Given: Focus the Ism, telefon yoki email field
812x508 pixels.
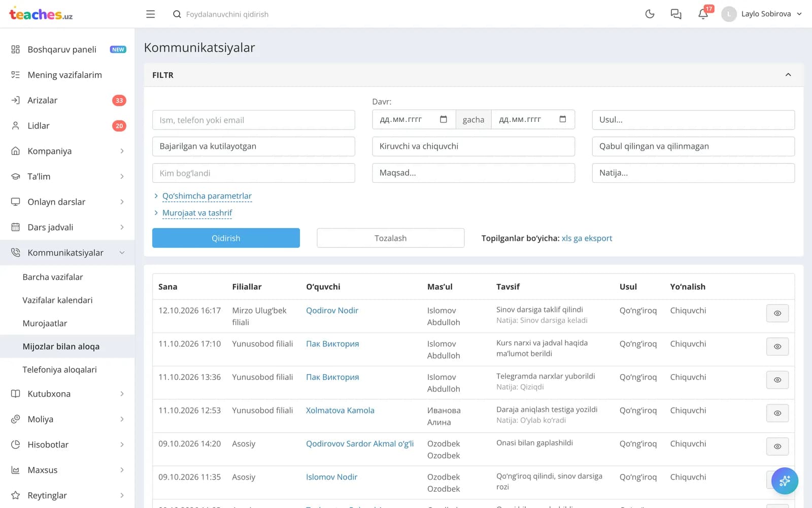Looking at the screenshot, I should (x=254, y=120).
